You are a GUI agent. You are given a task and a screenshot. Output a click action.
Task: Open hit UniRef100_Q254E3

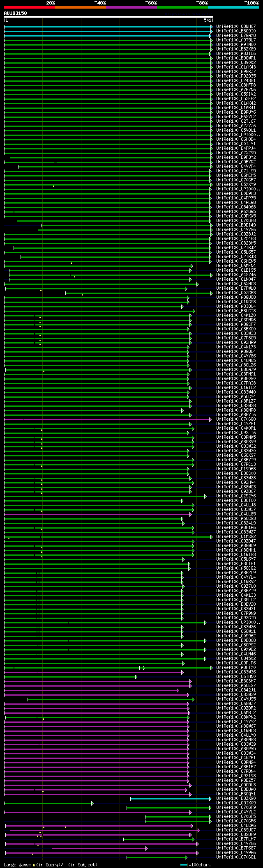tap(236, 238)
